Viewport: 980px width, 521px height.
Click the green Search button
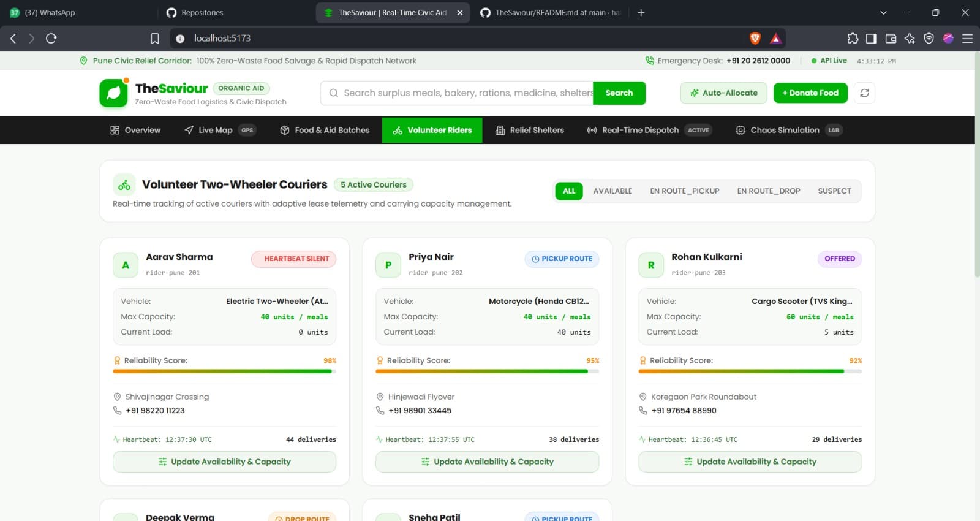coord(619,93)
